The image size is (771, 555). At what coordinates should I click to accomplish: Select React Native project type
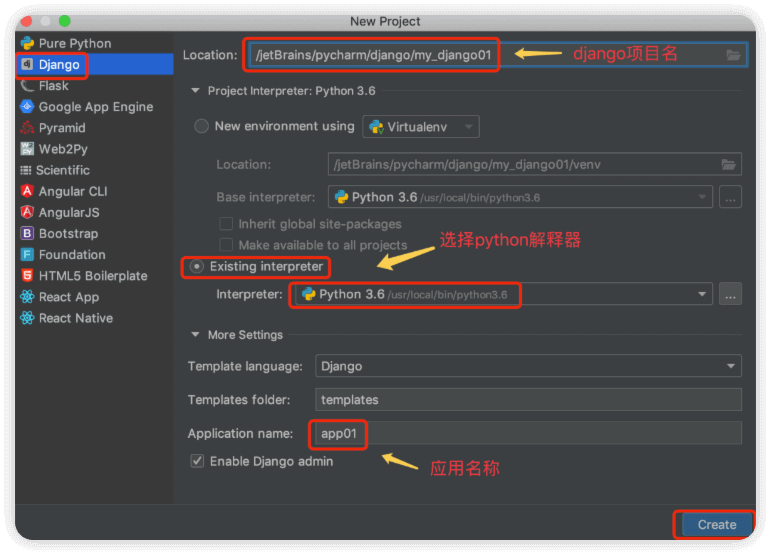[x=94, y=318]
